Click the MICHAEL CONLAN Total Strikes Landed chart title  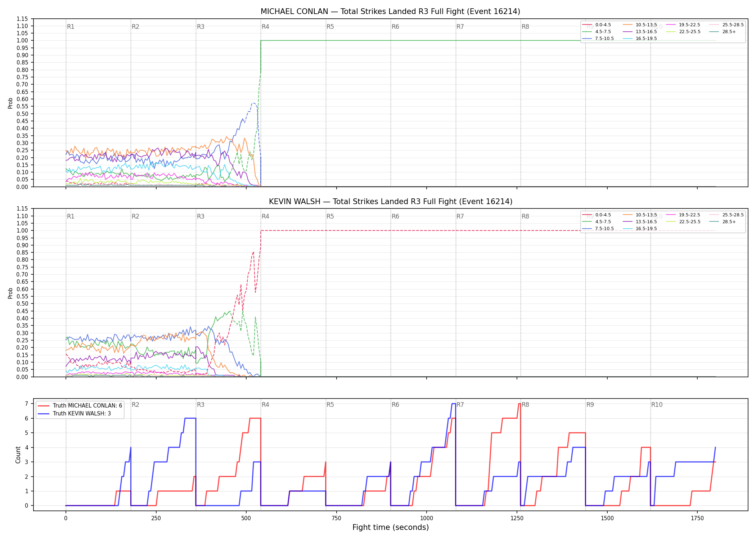(x=390, y=12)
